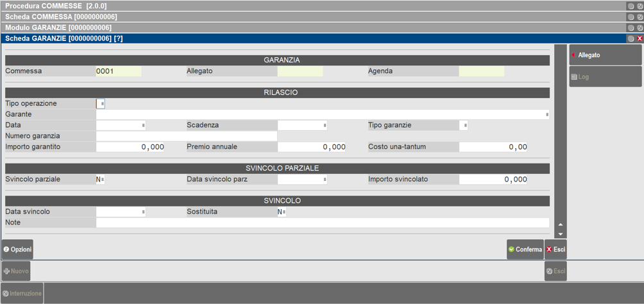Open the Data svincolo date picker

143,212
